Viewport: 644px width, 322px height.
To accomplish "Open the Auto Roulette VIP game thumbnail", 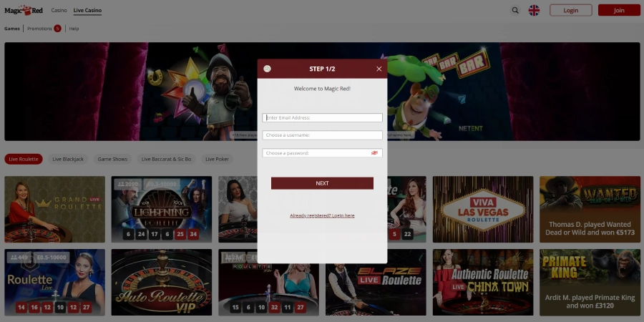I will click(161, 283).
